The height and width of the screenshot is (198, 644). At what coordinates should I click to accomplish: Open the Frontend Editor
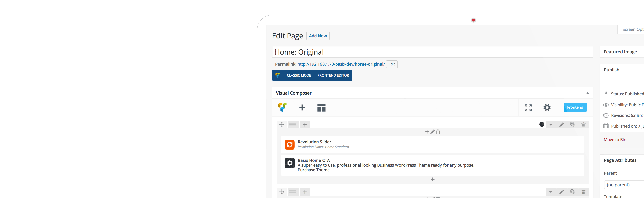tap(333, 75)
